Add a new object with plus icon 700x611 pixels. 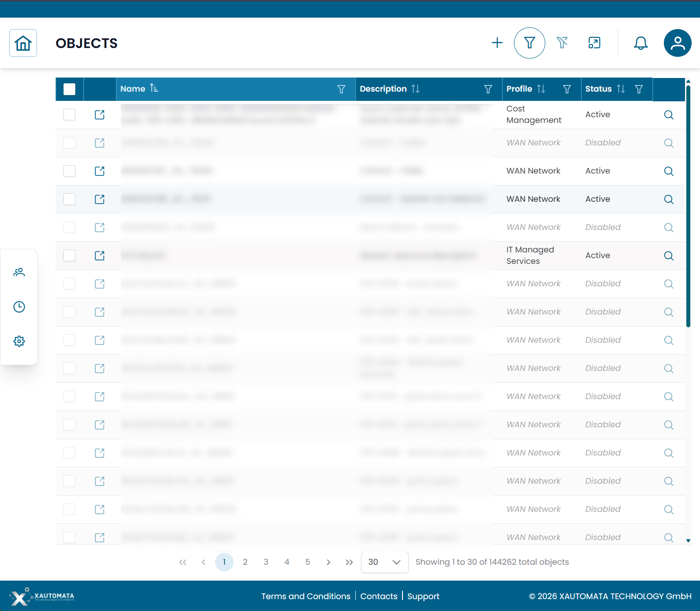tap(497, 43)
